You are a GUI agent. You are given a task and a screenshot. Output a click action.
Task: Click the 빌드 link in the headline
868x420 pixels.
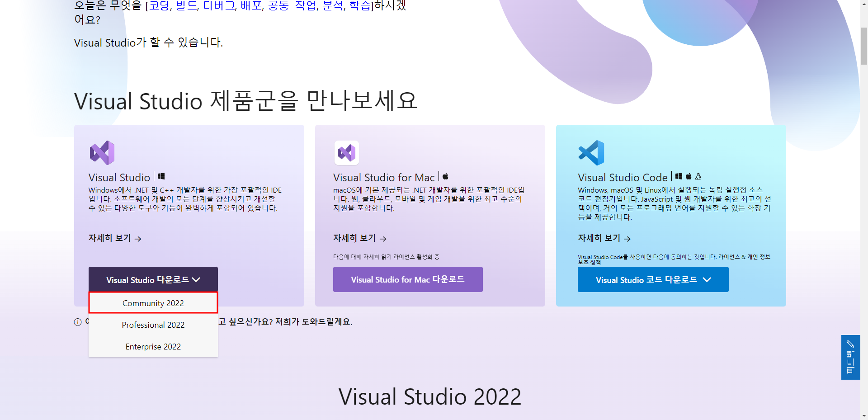[x=186, y=5]
